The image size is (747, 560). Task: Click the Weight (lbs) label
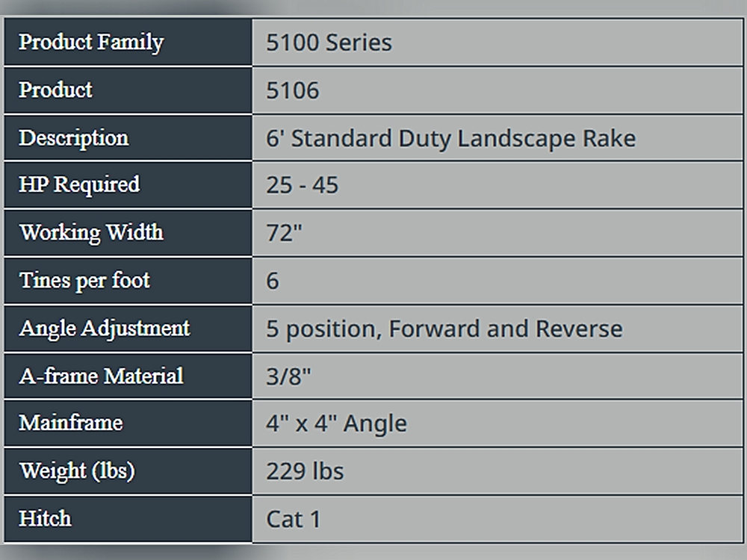coord(77,471)
